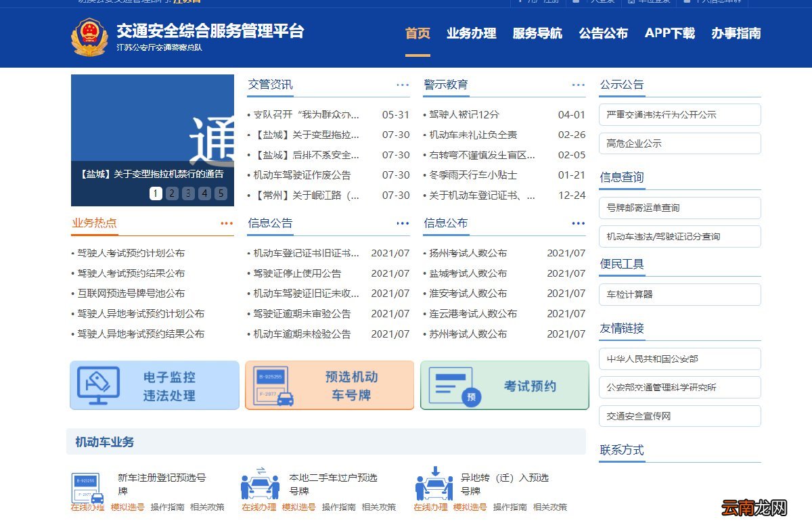Open 驾驶人被记12分 article
Viewport: 812px width, 527px height.
pyautogui.click(x=464, y=115)
